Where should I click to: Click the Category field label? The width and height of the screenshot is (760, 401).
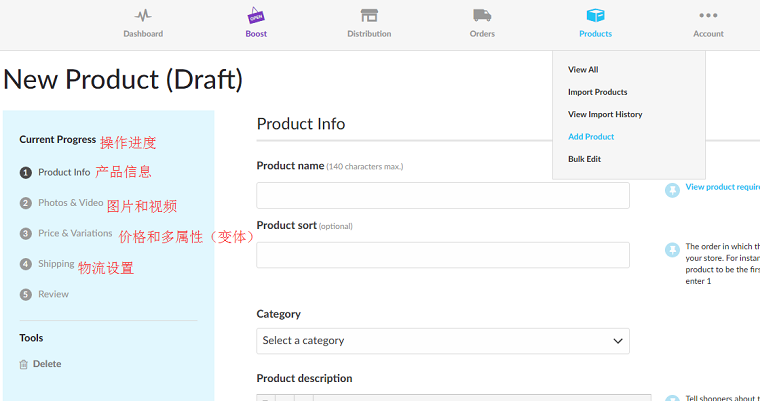click(x=278, y=314)
